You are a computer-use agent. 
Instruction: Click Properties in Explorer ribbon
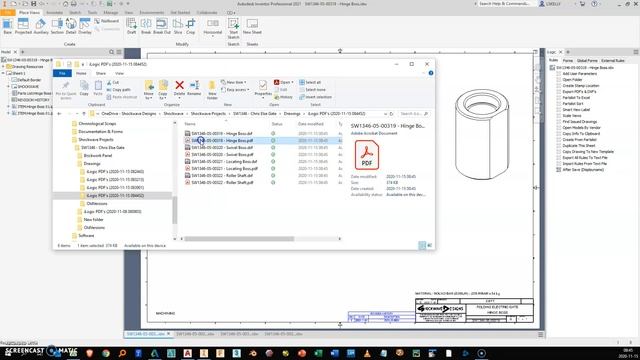point(263,88)
